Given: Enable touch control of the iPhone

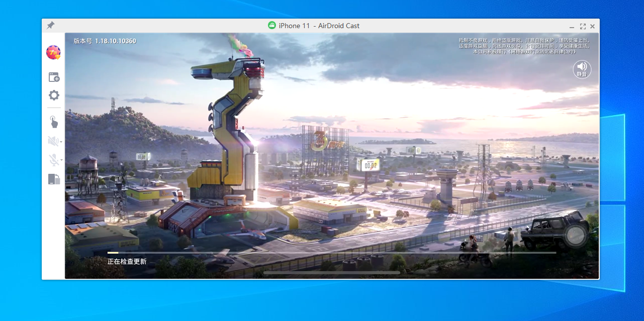Looking at the screenshot, I should pos(53,122).
